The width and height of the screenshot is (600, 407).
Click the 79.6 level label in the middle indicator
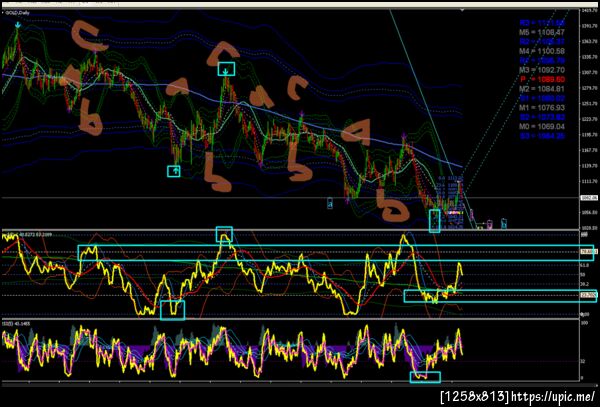pos(589,252)
